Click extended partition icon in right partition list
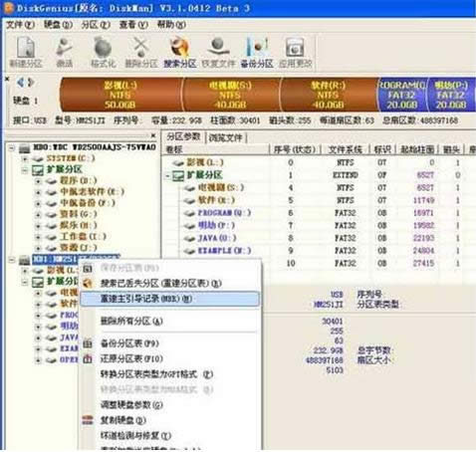This screenshot has width=476, height=452. (x=178, y=175)
